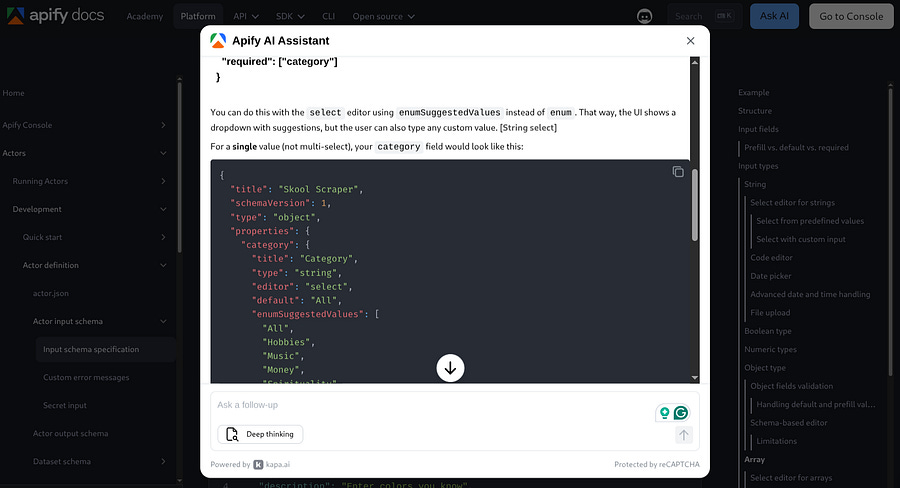Select the Platform tab
The width and height of the screenshot is (900, 488).
pyautogui.click(x=198, y=16)
